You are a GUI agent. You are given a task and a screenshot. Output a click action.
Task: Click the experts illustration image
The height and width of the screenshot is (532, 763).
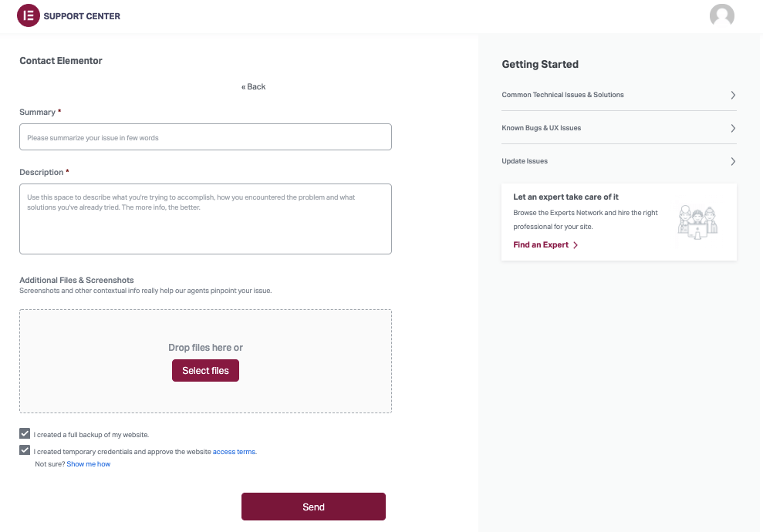697,221
